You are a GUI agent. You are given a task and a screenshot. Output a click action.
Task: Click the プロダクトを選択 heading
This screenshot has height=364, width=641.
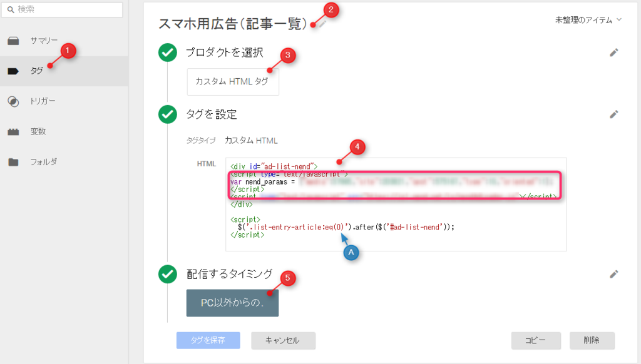pyautogui.click(x=225, y=53)
